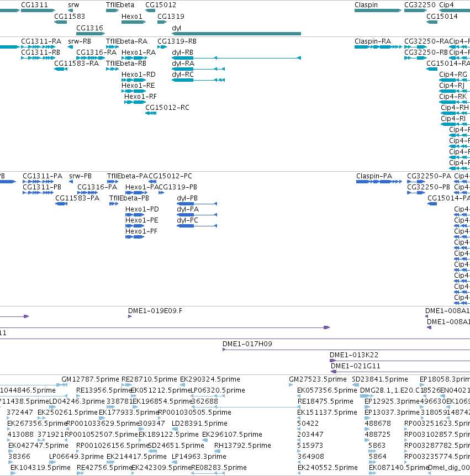The image size is (470, 476).
Task: Select EST GM12787.5prime
Action: [x=90, y=379]
